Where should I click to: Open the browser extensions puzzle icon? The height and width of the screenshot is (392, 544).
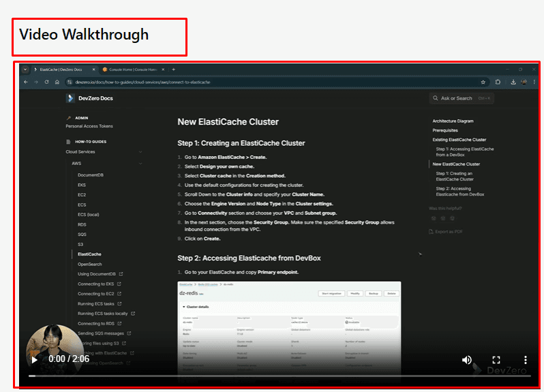(498, 82)
